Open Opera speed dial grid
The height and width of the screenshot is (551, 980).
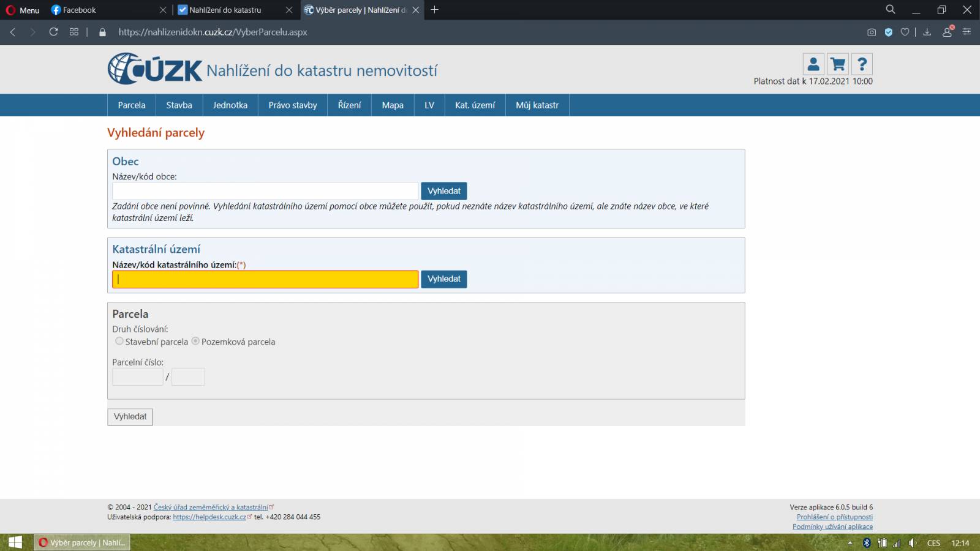pos(74,32)
